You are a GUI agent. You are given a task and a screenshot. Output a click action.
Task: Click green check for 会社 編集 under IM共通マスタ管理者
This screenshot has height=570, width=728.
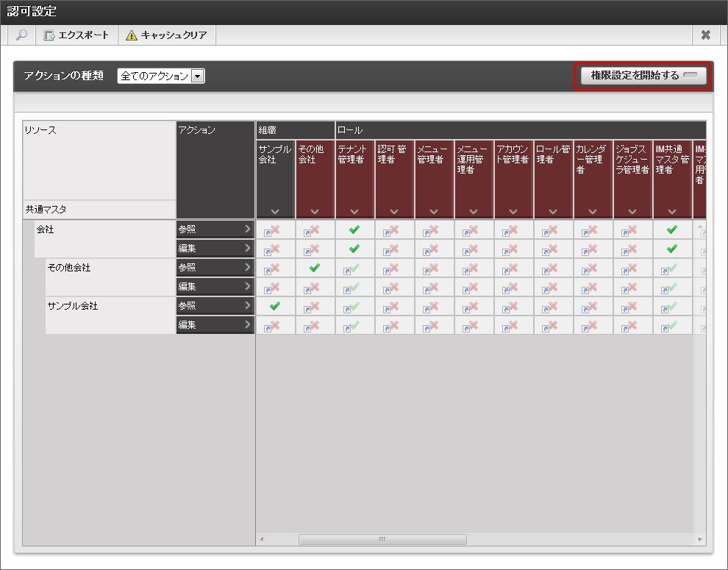coord(672,249)
